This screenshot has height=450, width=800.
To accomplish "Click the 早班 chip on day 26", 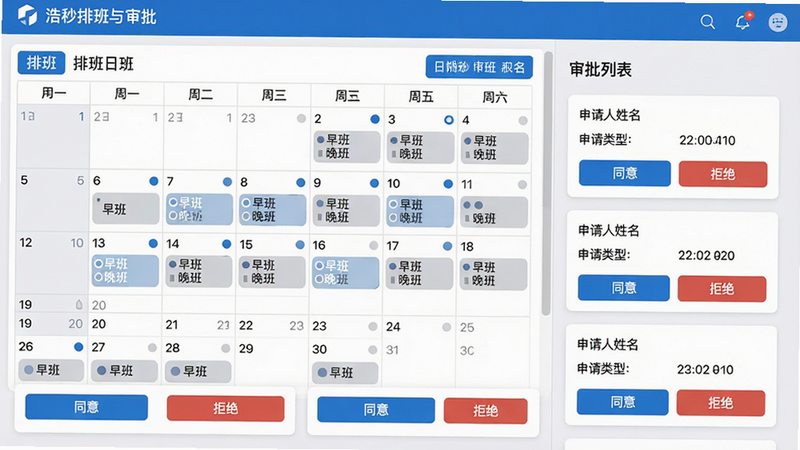I will coord(51,370).
